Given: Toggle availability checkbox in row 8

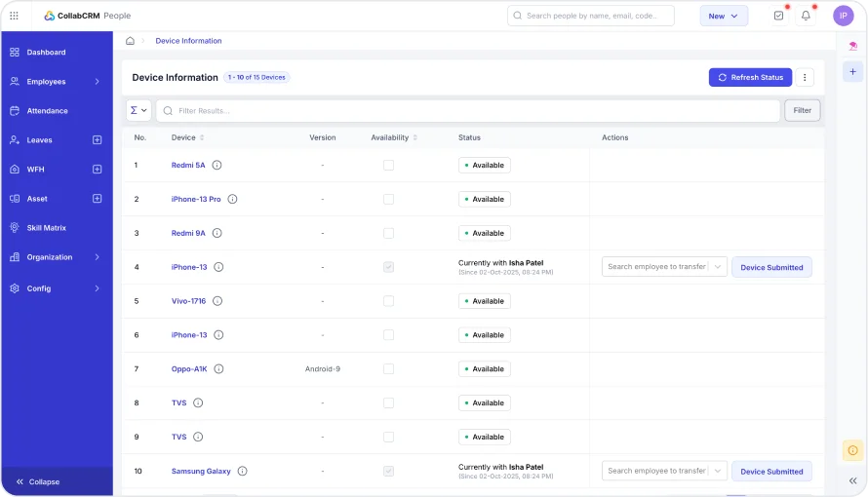Looking at the screenshot, I should coord(388,403).
